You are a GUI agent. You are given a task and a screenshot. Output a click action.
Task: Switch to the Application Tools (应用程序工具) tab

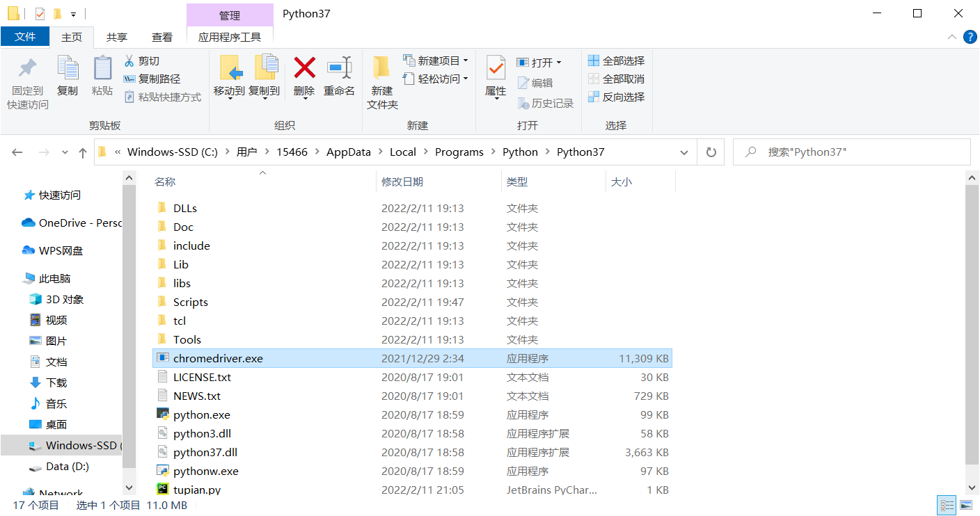pyautogui.click(x=230, y=38)
